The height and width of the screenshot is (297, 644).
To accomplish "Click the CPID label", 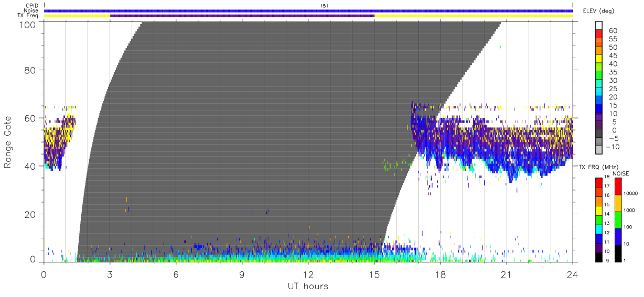I will coord(33,6).
